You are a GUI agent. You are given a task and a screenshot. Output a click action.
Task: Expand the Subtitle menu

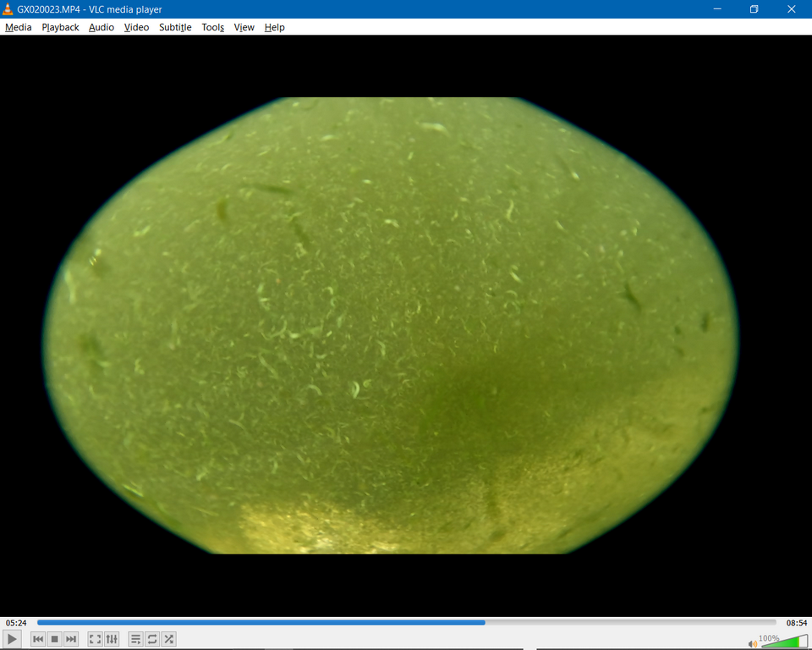click(x=175, y=27)
